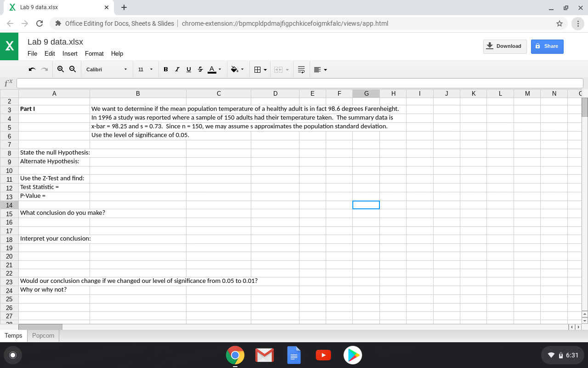
Task: Toggle underline on selected text
Action: [x=188, y=69]
